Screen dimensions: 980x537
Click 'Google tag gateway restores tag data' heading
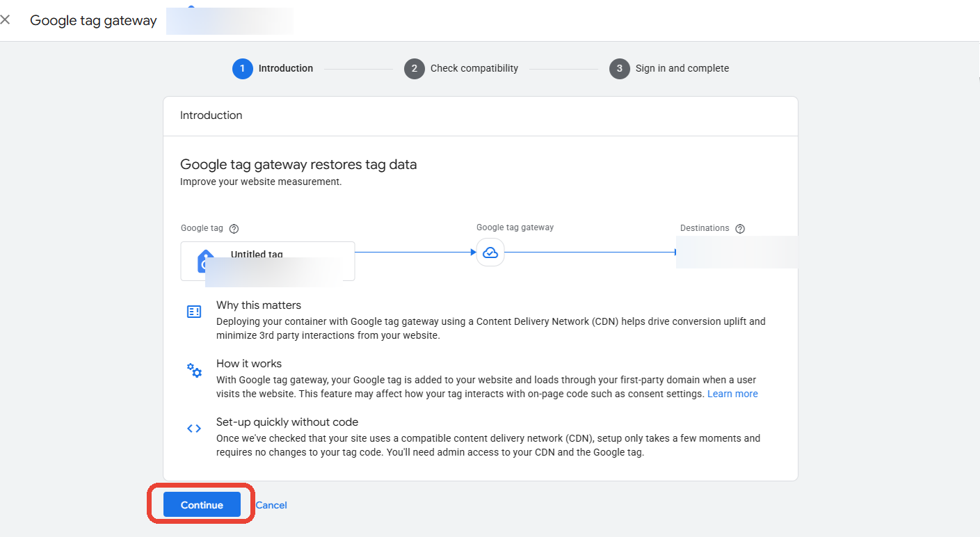pos(298,165)
